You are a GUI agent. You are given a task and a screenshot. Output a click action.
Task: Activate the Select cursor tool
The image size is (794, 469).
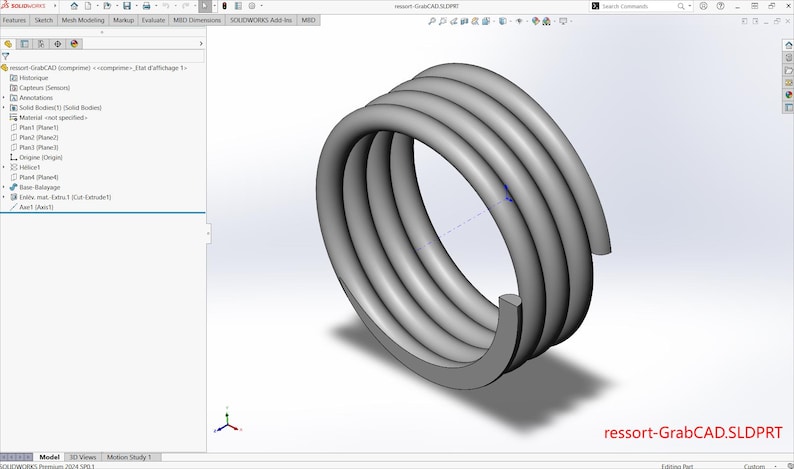[x=205, y=6]
